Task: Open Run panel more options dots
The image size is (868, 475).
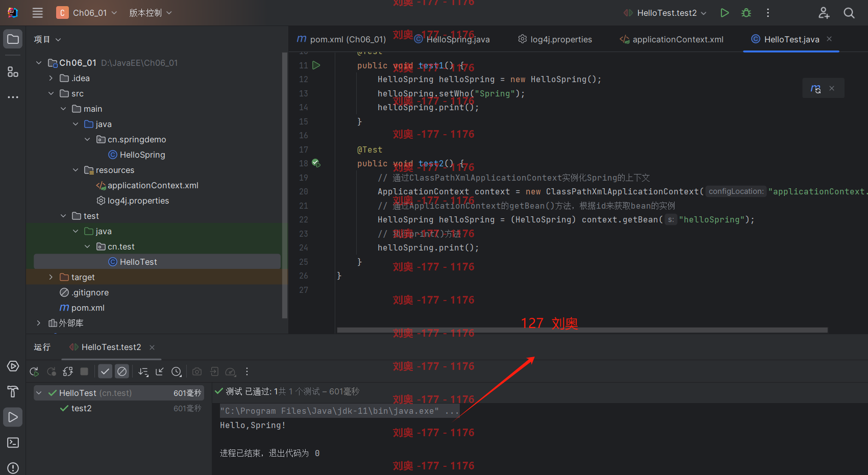Action: click(247, 371)
